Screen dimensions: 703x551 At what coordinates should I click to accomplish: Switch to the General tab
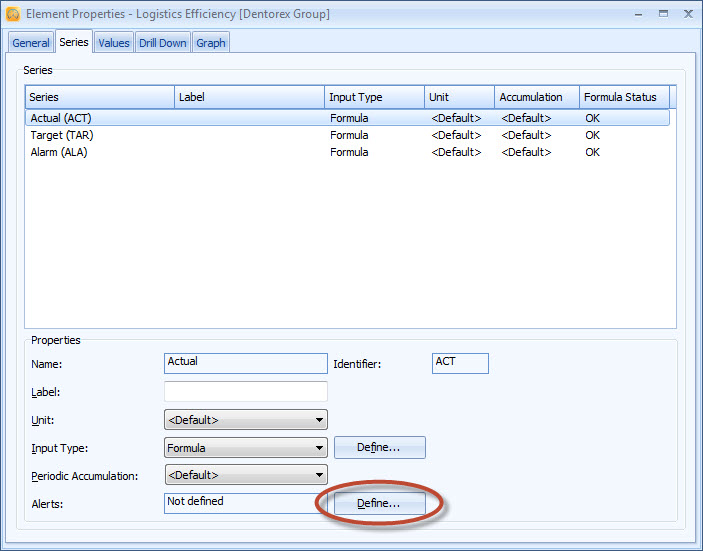[x=31, y=43]
